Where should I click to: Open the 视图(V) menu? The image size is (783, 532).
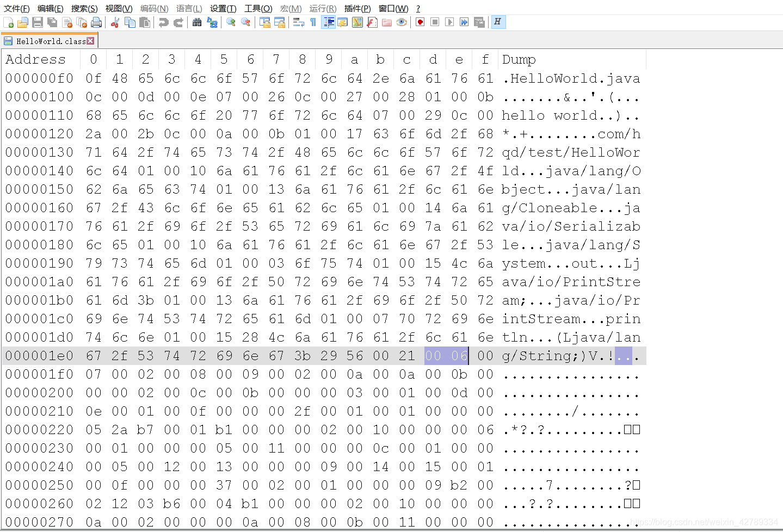pyautogui.click(x=119, y=9)
